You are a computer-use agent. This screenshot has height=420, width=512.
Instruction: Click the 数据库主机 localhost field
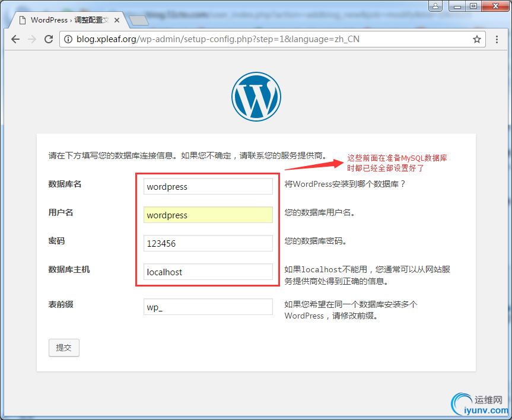[208, 272]
